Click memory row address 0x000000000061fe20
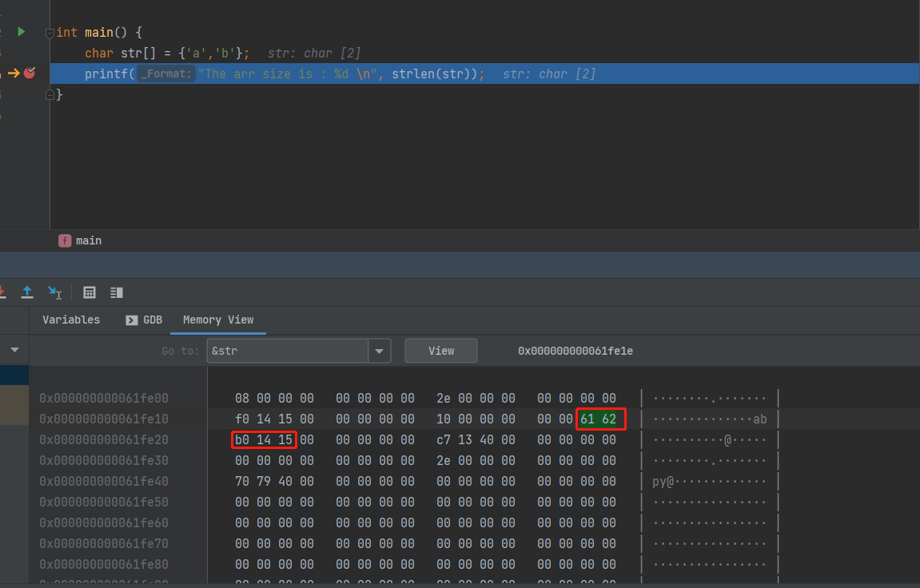This screenshot has width=920, height=588. click(x=104, y=439)
